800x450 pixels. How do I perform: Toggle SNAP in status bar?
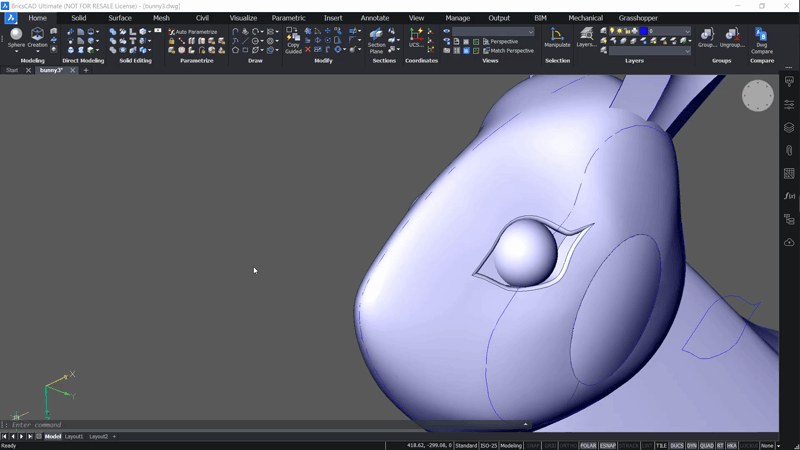[533, 446]
